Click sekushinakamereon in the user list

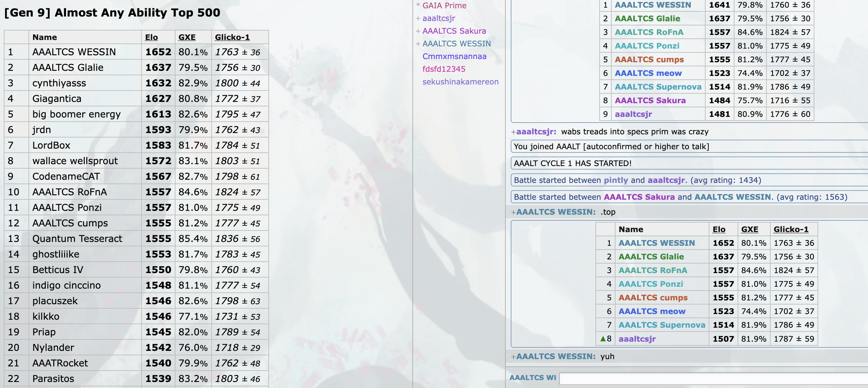click(460, 82)
